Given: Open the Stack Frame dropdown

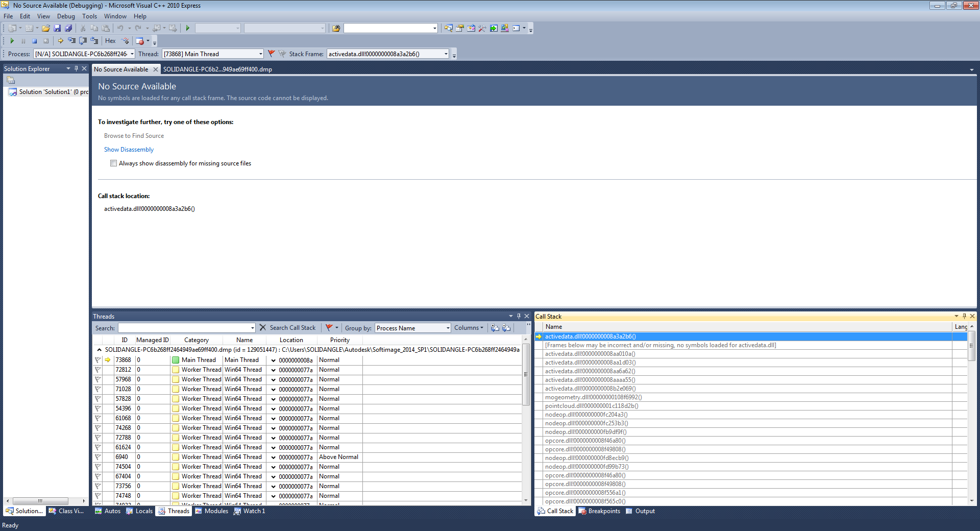Looking at the screenshot, I should (446, 54).
